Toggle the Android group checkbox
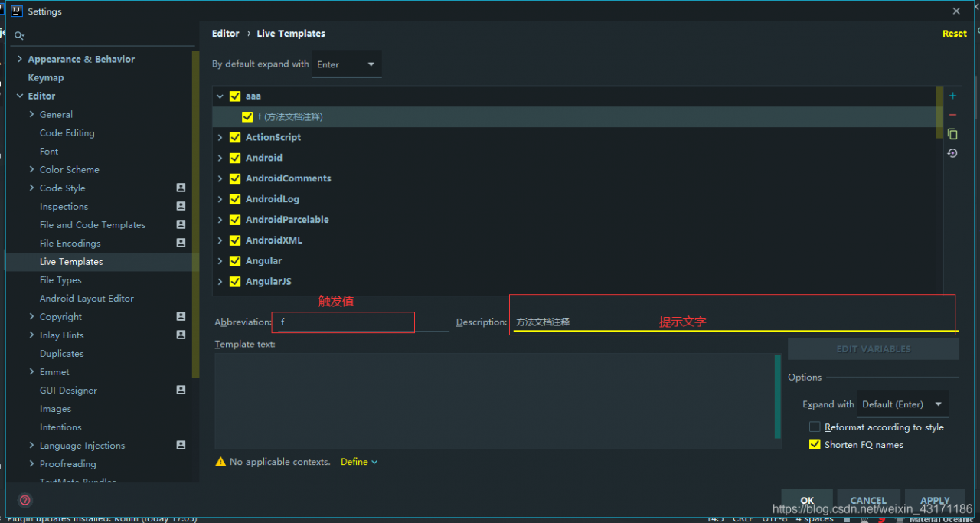Screen dimensions: 980x523 [x=235, y=159]
